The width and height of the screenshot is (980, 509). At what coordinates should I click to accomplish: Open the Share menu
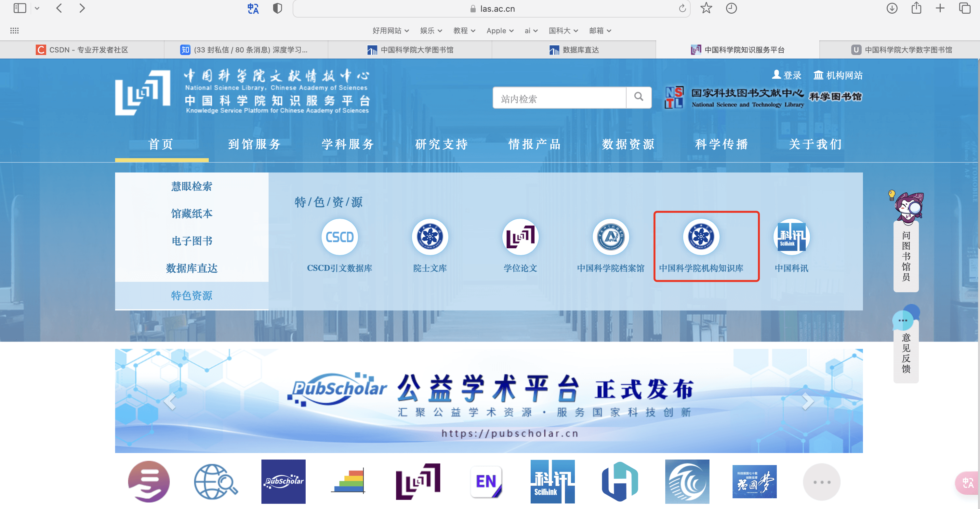point(916,8)
